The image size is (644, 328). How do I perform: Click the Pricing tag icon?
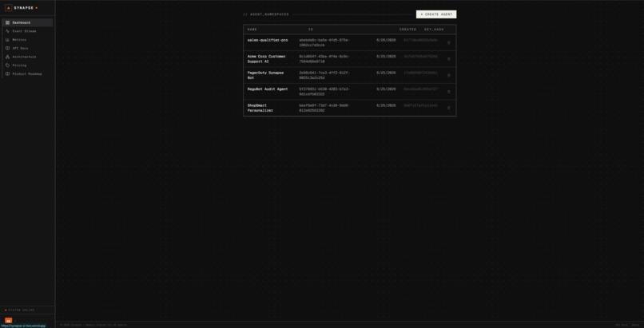pyautogui.click(x=7, y=65)
